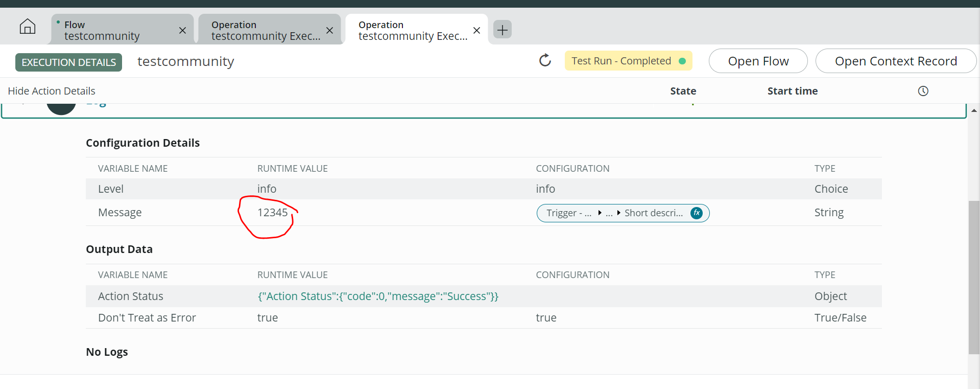Close the Flow testcommunity tab
980x389 pixels.
click(182, 31)
